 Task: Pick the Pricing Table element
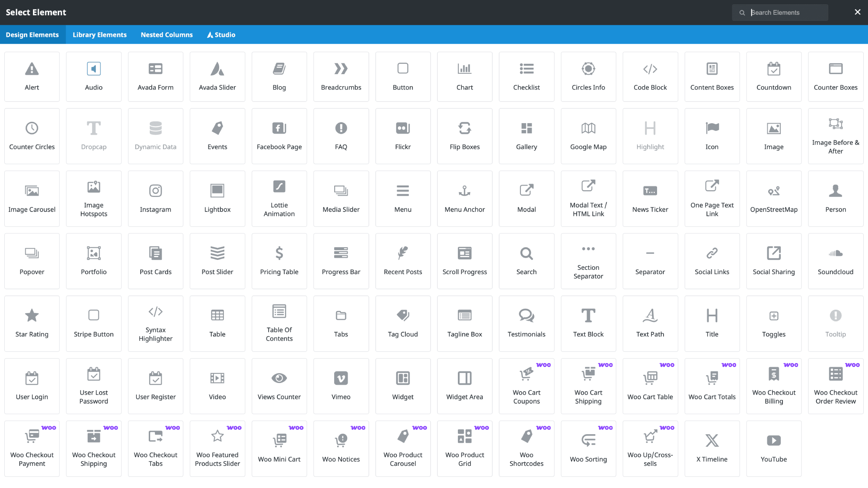click(279, 261)
